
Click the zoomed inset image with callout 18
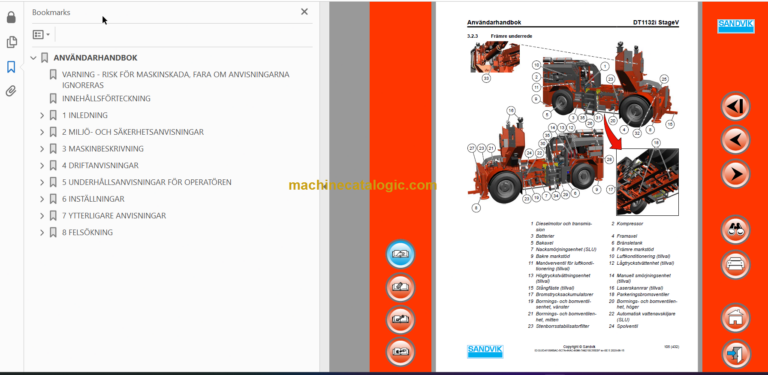coord(647,182)
